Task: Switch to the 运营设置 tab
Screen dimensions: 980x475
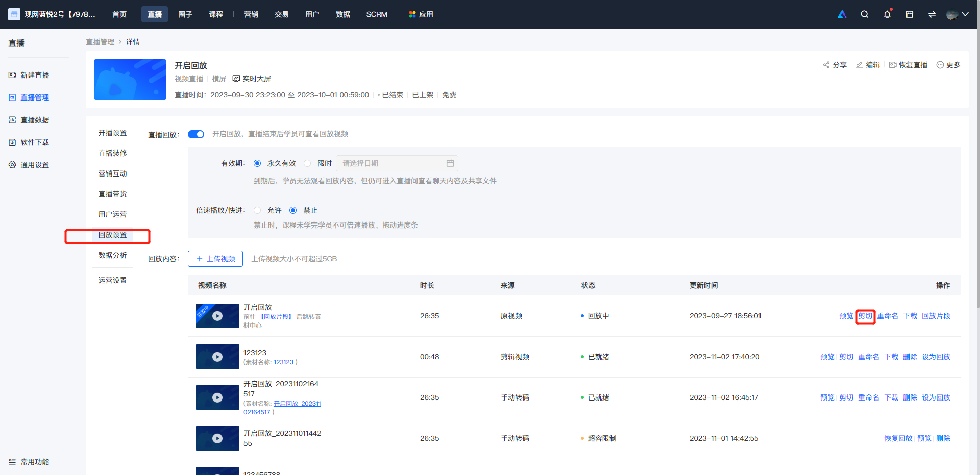Action: coord(112,280)
